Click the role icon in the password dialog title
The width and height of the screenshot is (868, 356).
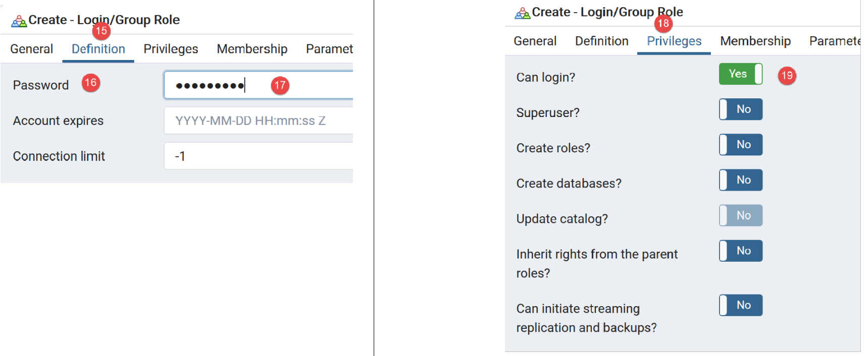point(19,21)
